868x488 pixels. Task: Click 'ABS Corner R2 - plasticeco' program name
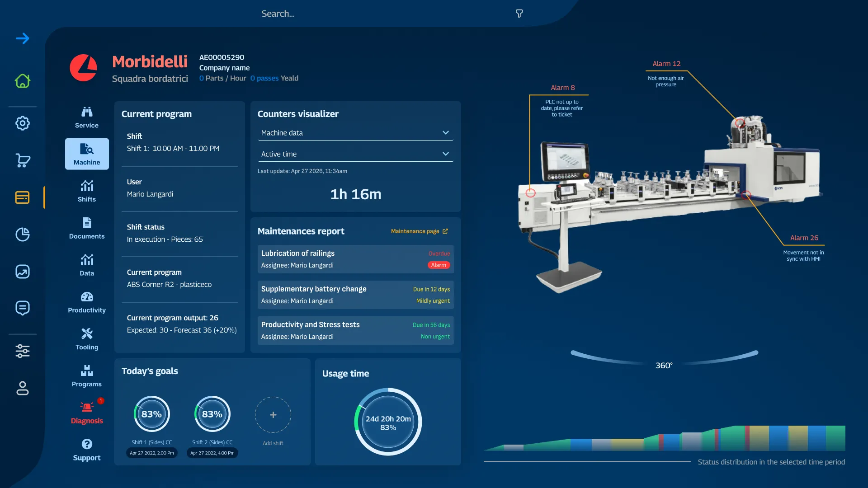[169, 285]
